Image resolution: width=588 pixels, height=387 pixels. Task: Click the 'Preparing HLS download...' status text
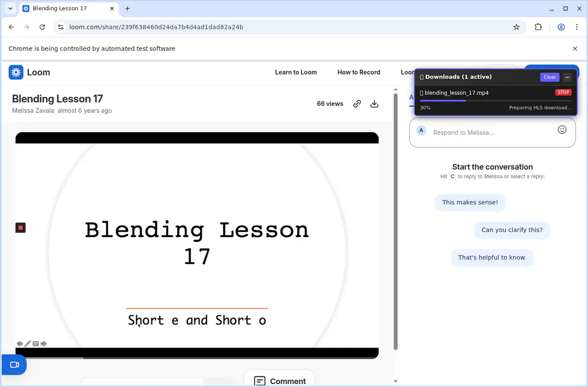tap(540, 108)
